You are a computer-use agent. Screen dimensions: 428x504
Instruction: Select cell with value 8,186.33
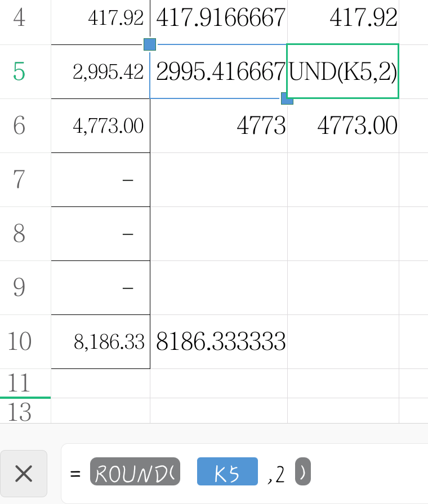click(x=100, y=341)
